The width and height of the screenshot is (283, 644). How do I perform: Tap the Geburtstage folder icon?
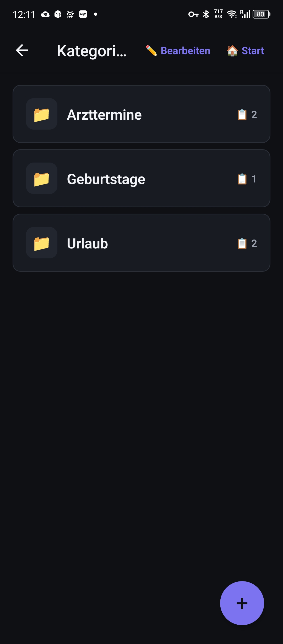[x=41, y=179]
